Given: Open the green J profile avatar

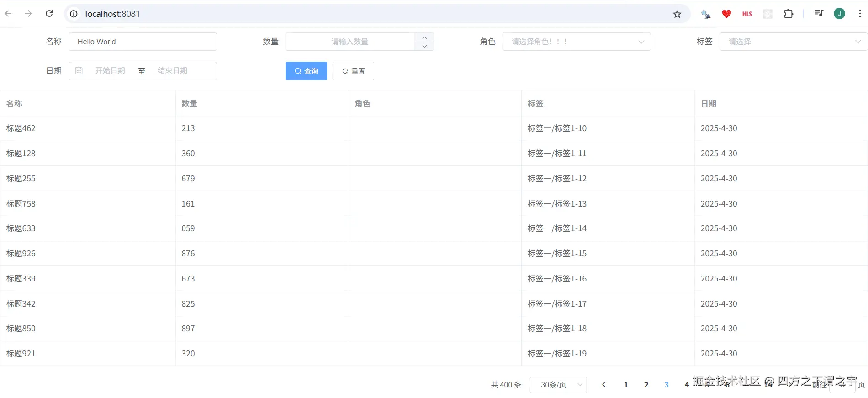Looking at the screenshot, I should pos(839,14).
